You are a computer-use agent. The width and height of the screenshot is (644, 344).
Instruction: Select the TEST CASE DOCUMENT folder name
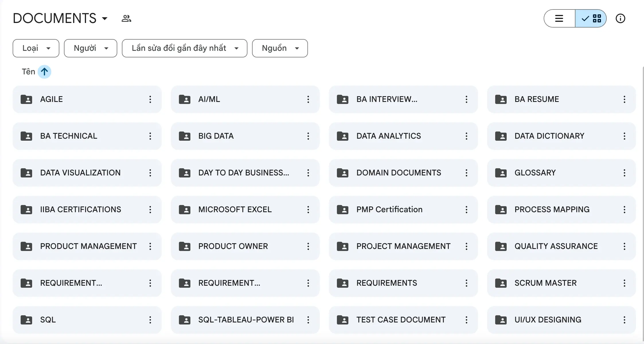click(x=401, y=320)
